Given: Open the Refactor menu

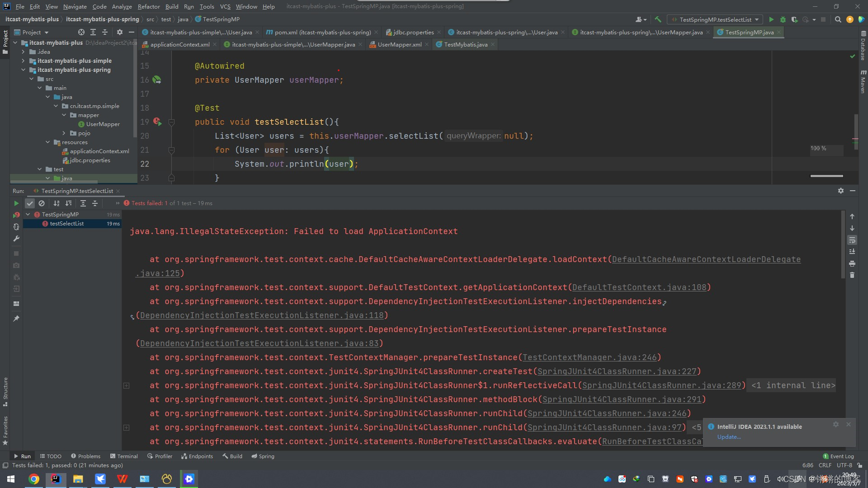Looking at the screenshot, I should pos(149,6).
